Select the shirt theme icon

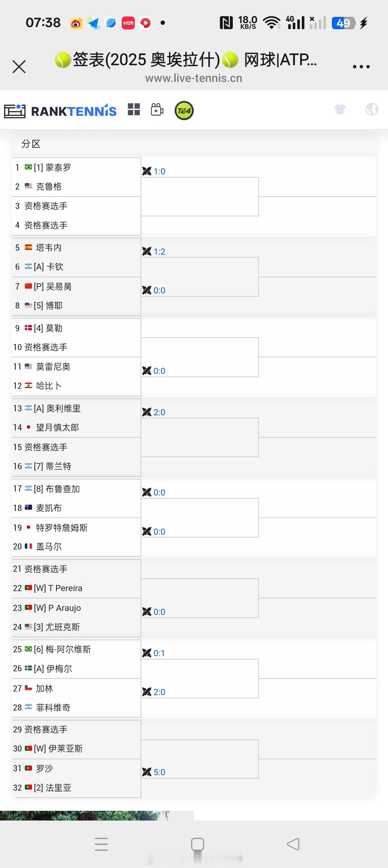click(x=340, y=109)
